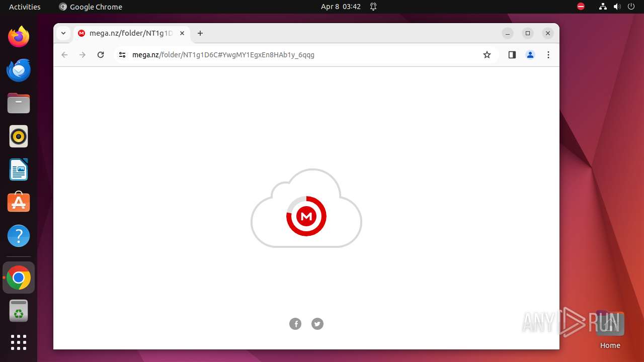This screenshot has width=644, height=362.
Task: Open the Activities overview
Action: [25, 7]
